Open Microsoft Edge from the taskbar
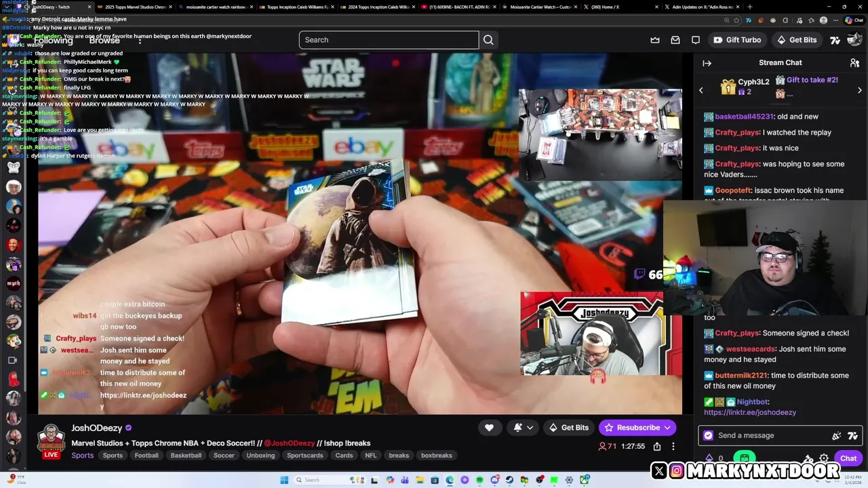Screen dimensions: 868x488 pyautogui.click(x=450, y=480)
